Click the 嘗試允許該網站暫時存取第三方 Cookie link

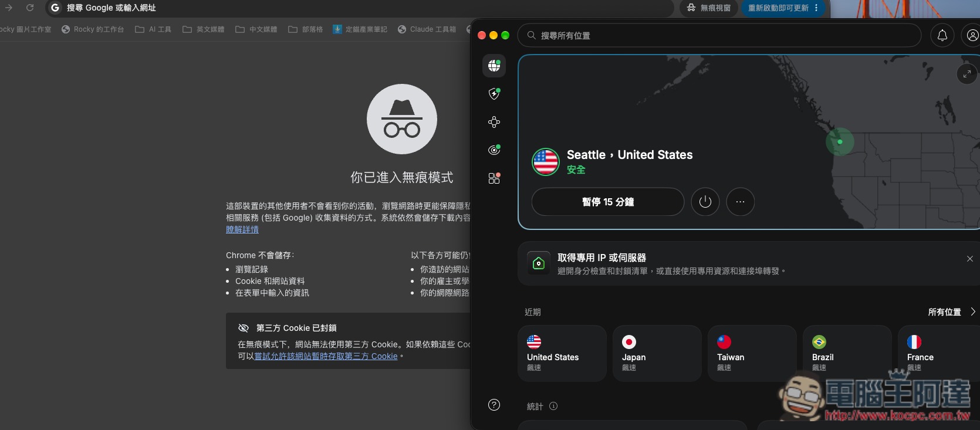point(326,356)
